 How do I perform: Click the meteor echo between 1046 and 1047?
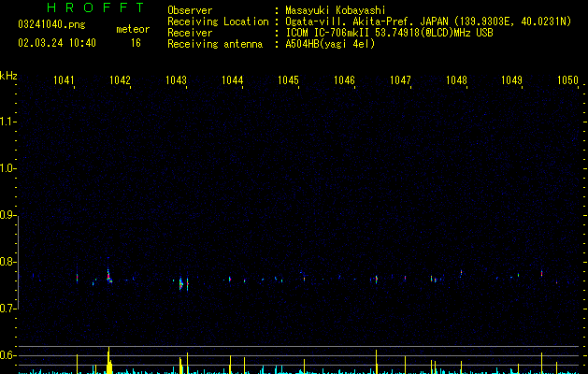point(376,280)
